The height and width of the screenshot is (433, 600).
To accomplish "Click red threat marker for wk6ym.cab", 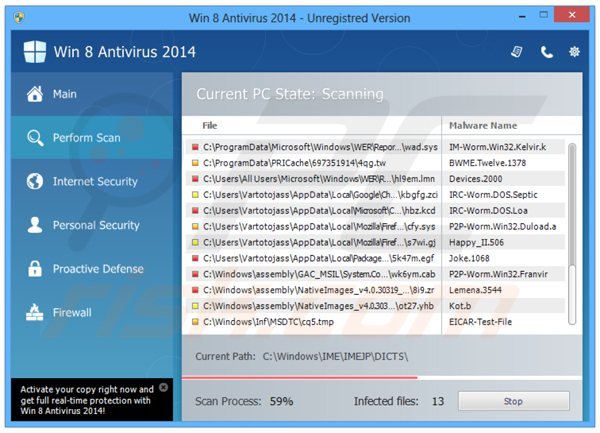I will click(x=195, y=274).
